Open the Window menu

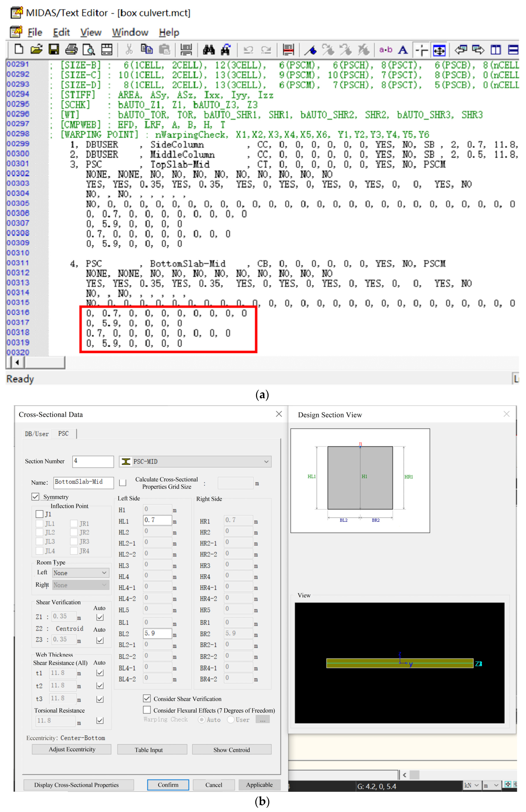point(130,32)
